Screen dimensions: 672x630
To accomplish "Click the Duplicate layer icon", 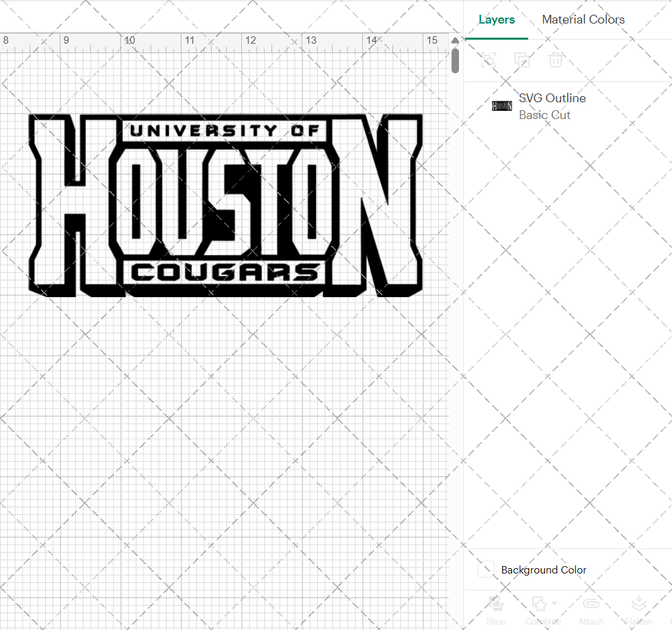I will [522, 60].
